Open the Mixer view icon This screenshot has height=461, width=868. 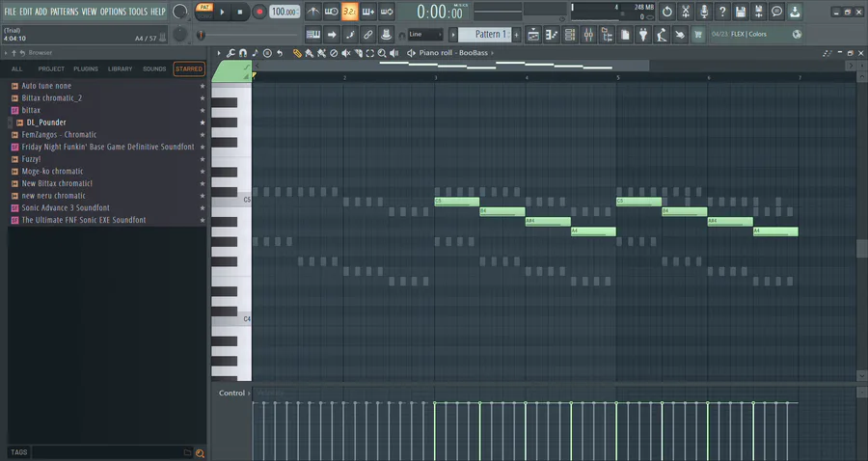pos(588,35)
